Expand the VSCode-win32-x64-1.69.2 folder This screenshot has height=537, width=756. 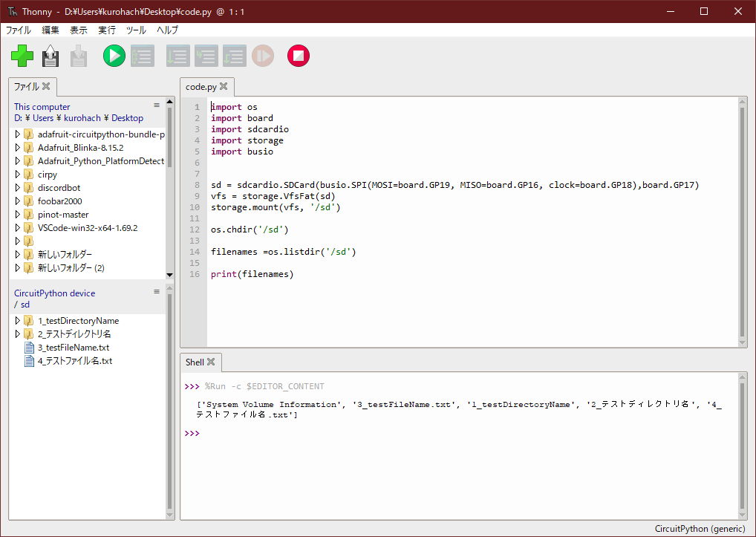pos(18,227)
